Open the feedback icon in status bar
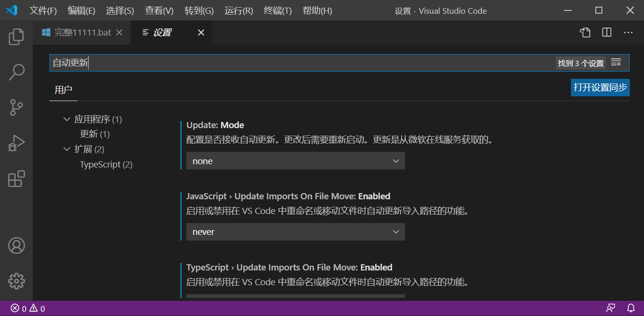 [611, 308]
